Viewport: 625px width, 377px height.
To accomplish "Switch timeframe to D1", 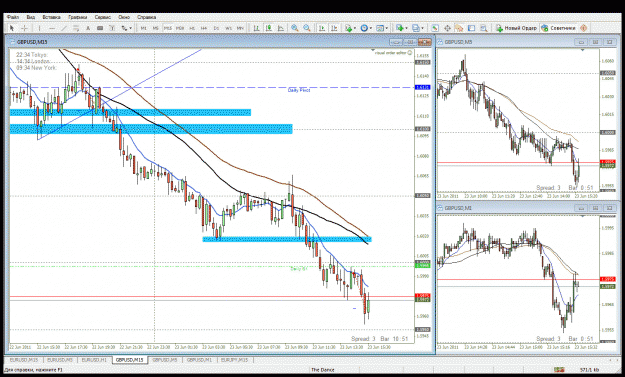I will pos(216,28).
